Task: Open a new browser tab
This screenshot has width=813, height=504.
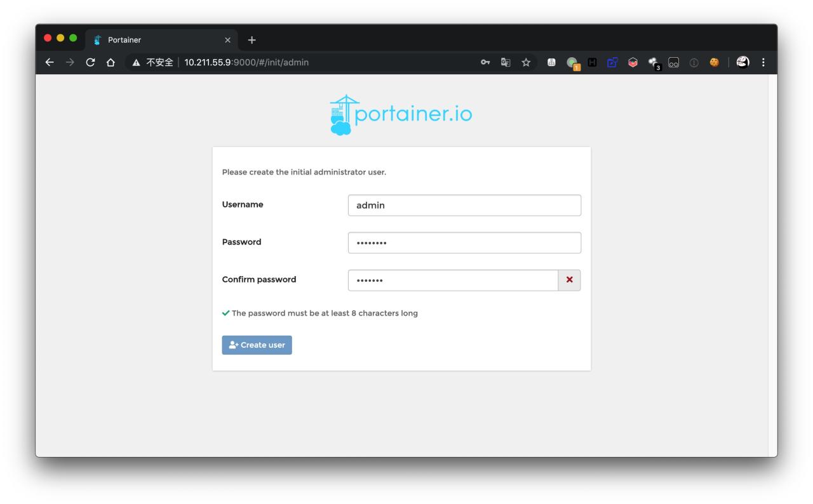Action: [x=253, y=38]
